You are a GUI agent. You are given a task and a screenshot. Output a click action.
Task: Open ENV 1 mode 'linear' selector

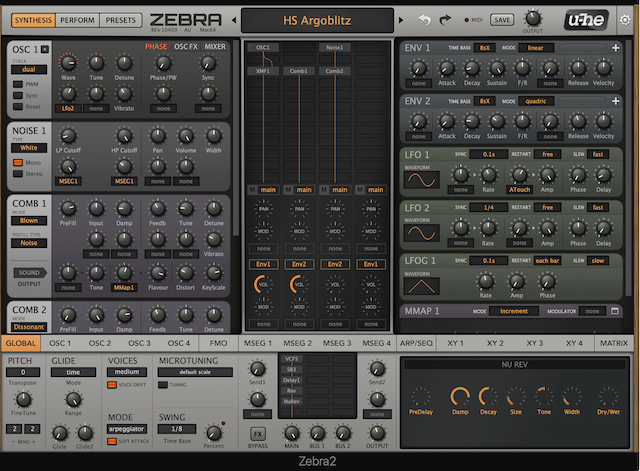[536, 48]
